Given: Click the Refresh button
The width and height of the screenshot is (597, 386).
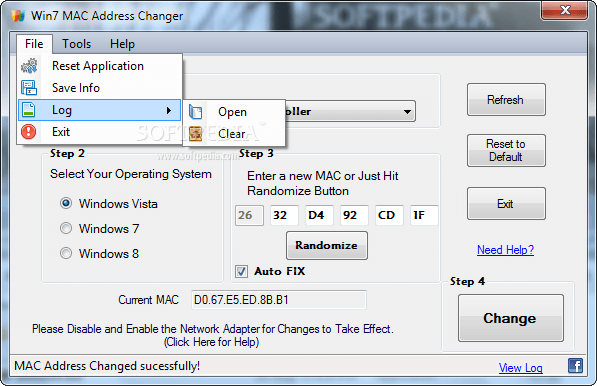Looking at the screenshot, I should [506, 100].
